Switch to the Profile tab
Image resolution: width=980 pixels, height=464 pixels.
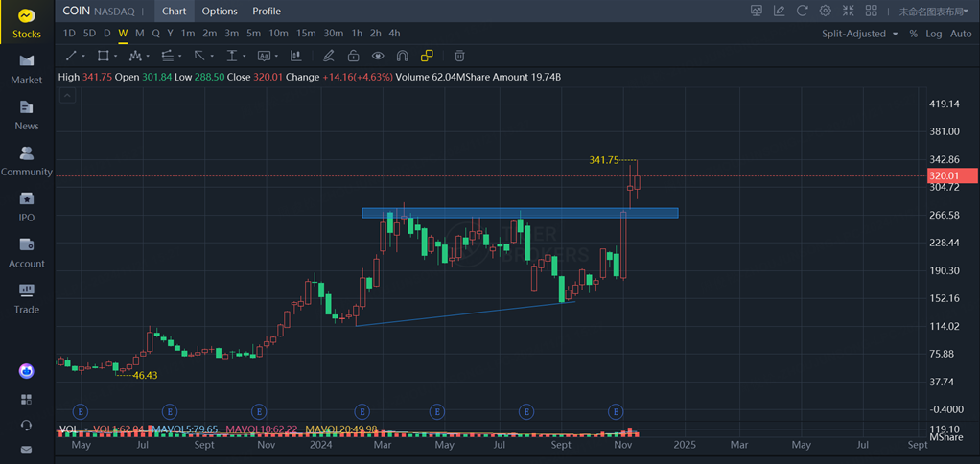click(267, 12)
